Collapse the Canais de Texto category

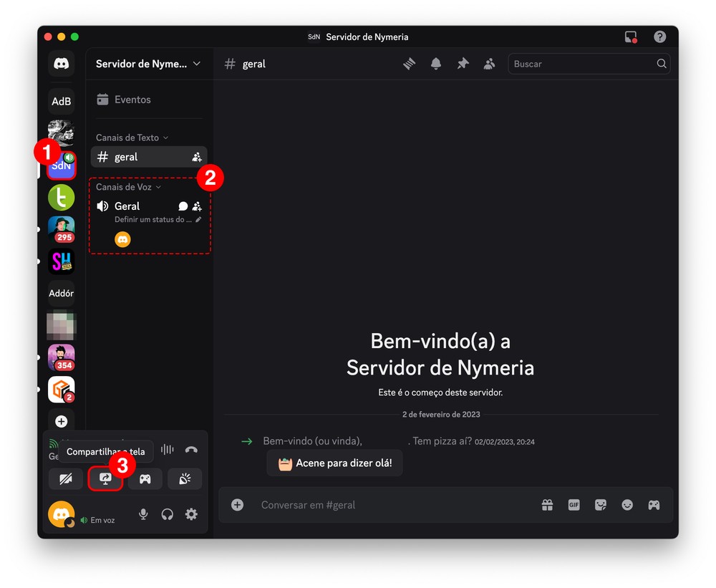point(132,138)
